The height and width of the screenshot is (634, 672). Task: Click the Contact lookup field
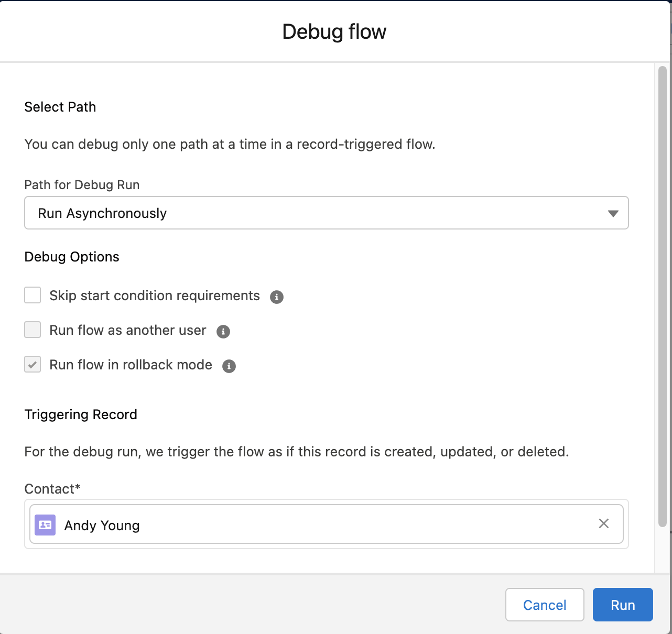[326, 524]
